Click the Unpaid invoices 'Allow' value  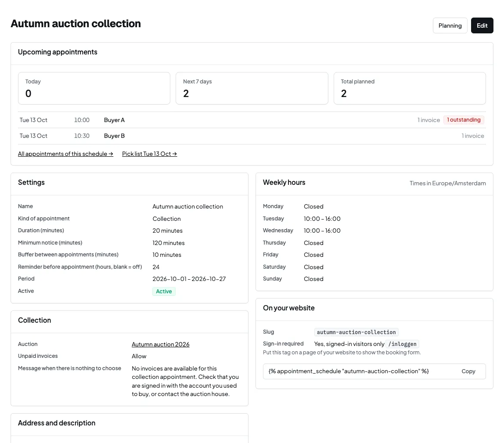pyautogui.click(x=139, y=356)
